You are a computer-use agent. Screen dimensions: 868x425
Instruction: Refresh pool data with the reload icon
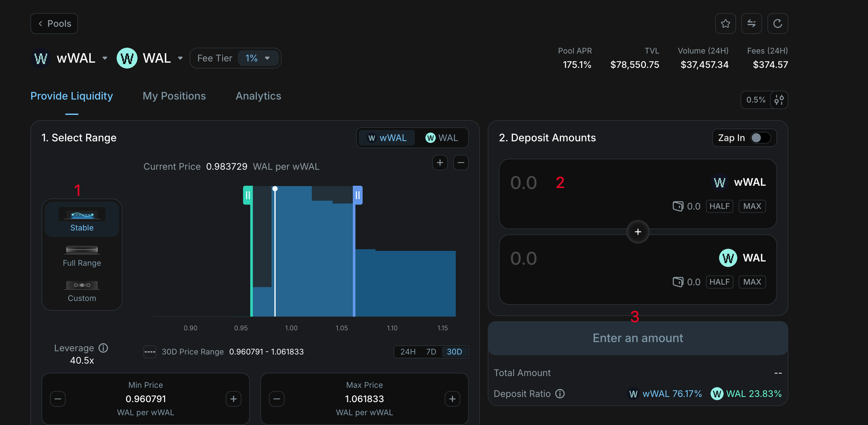[778, 24]
